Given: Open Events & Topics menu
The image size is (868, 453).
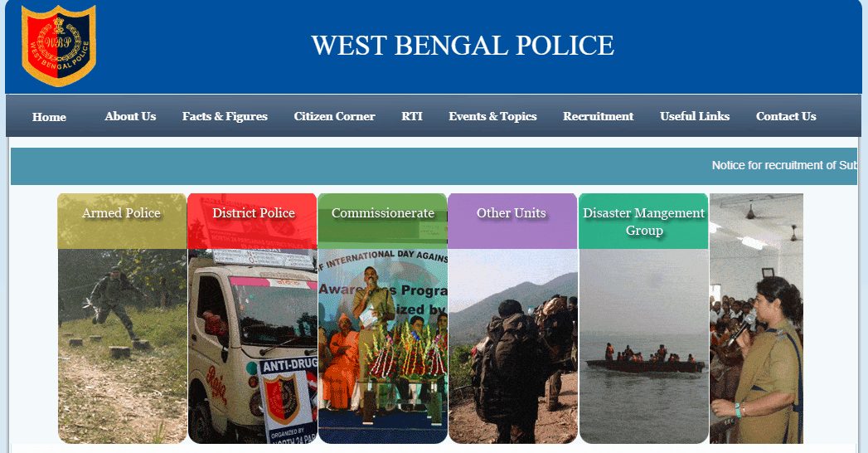Looking at the screenshot, I should tap(492, 116).
